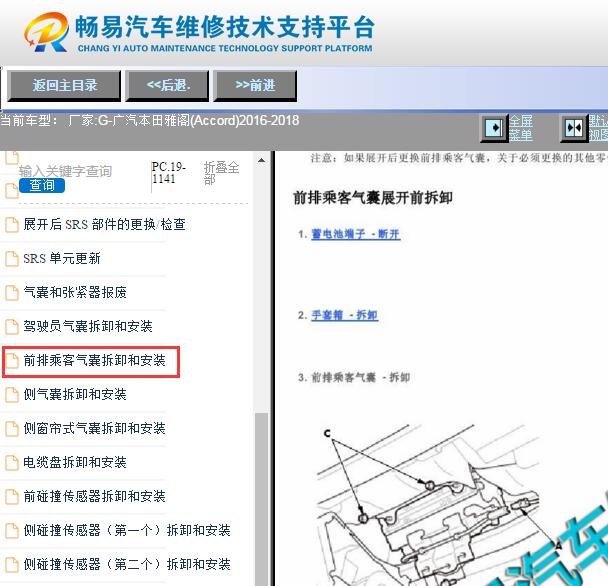608x586 pixels.
Task: Open the 蓄电池端子 - 断开 link
Action: (x=356, y=234)
